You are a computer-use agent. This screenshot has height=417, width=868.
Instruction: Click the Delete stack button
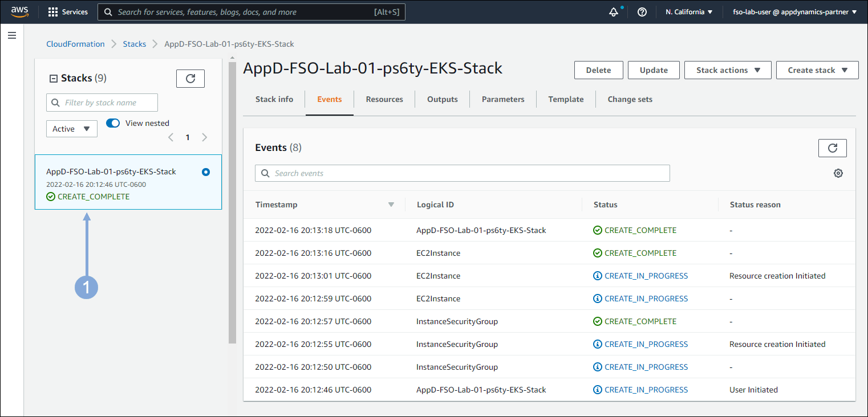point(598,70)
